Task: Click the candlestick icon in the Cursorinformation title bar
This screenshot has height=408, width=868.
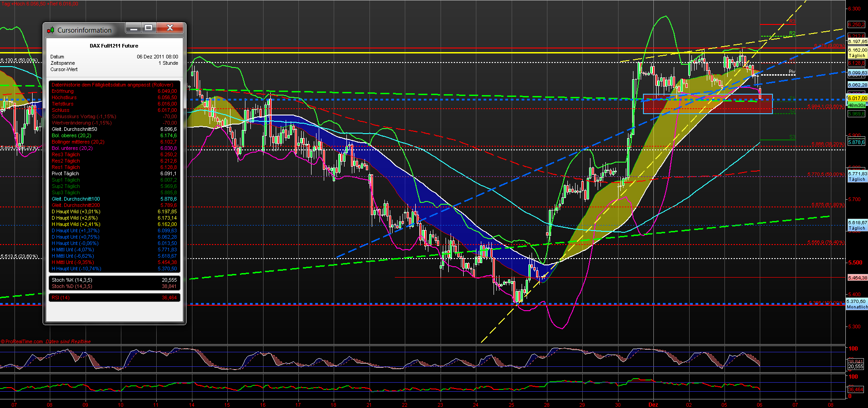Action: tap(50, 30)
